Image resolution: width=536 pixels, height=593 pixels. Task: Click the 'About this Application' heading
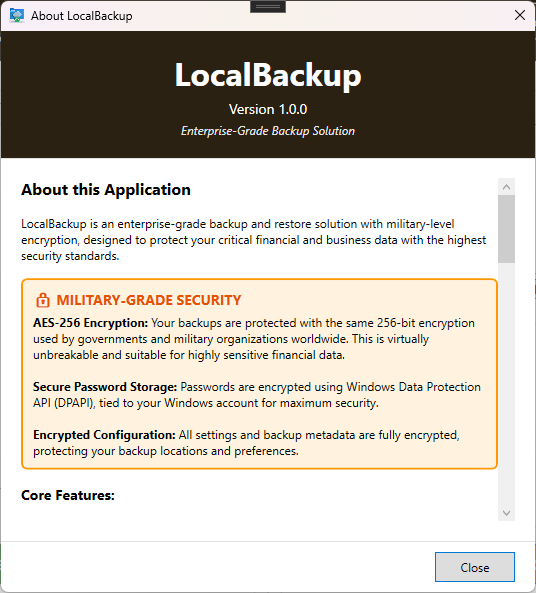tap(106, 190)
